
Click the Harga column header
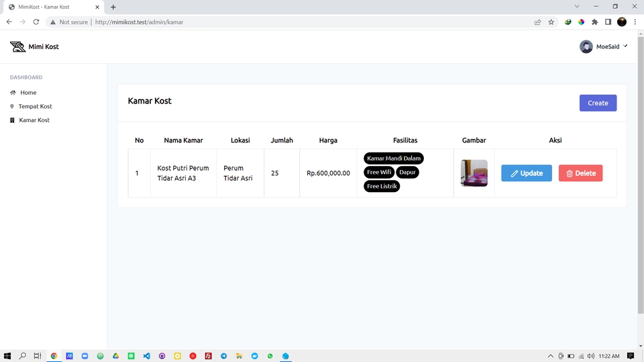coord(328,140)
